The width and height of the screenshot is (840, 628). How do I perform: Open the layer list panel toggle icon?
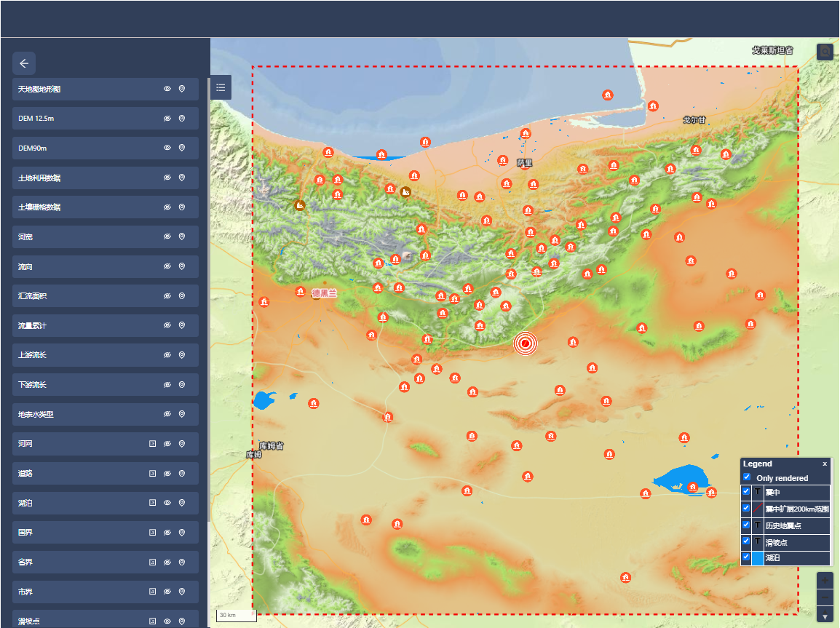221,87
